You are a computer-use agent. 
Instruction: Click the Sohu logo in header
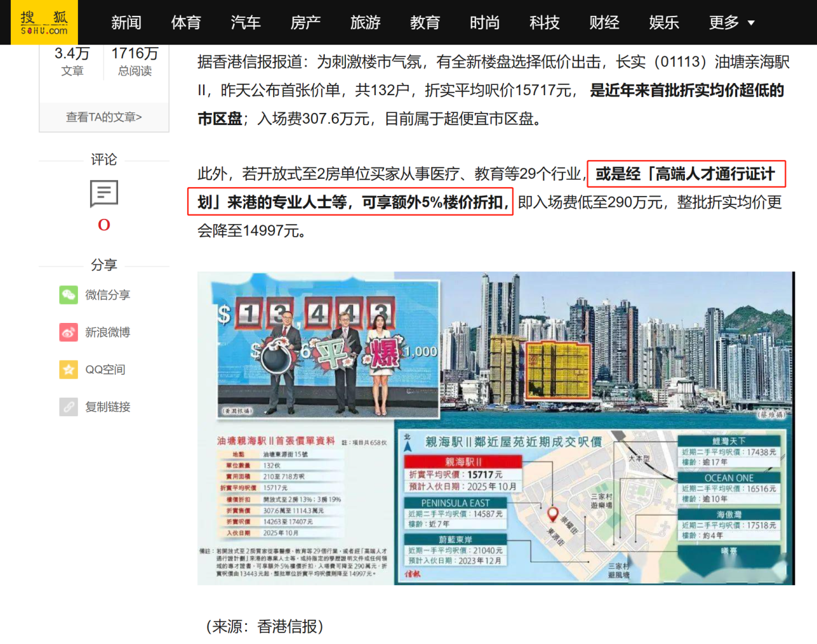pyautogui.click(x=44, y=22)
